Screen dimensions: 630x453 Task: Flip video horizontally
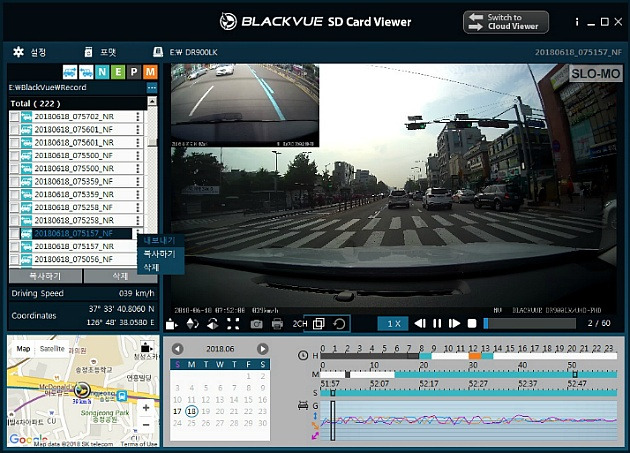213,324
